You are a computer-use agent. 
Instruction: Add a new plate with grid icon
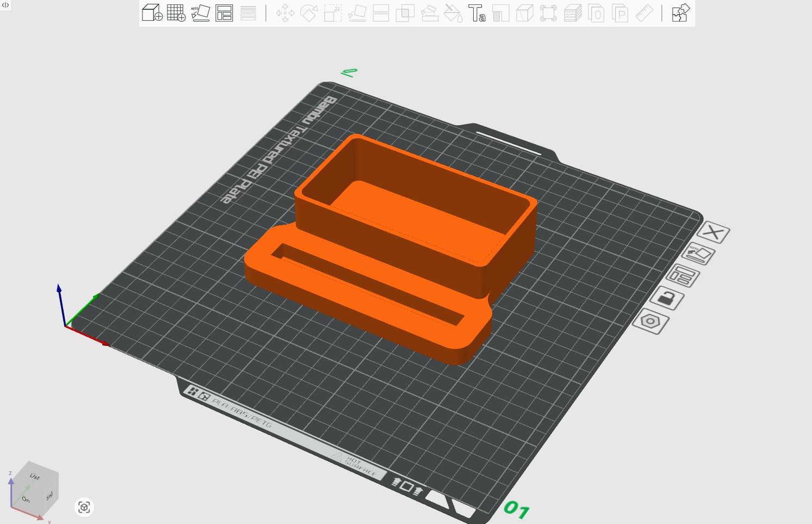[x=176, y=13]
